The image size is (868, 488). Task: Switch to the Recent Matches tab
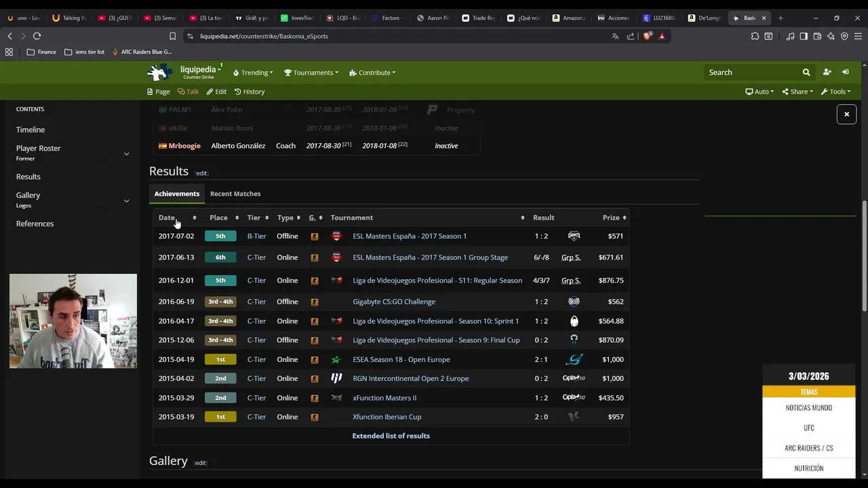click(235, 194)
